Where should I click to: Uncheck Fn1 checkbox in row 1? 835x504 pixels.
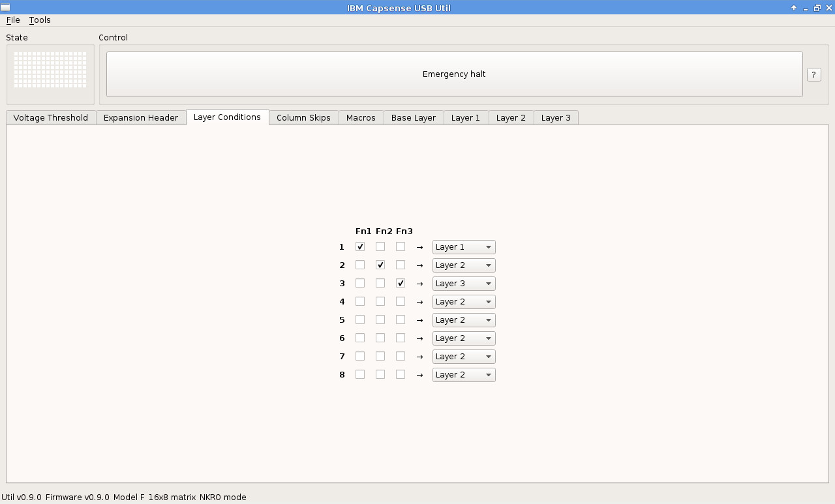[x=360, y=247]
